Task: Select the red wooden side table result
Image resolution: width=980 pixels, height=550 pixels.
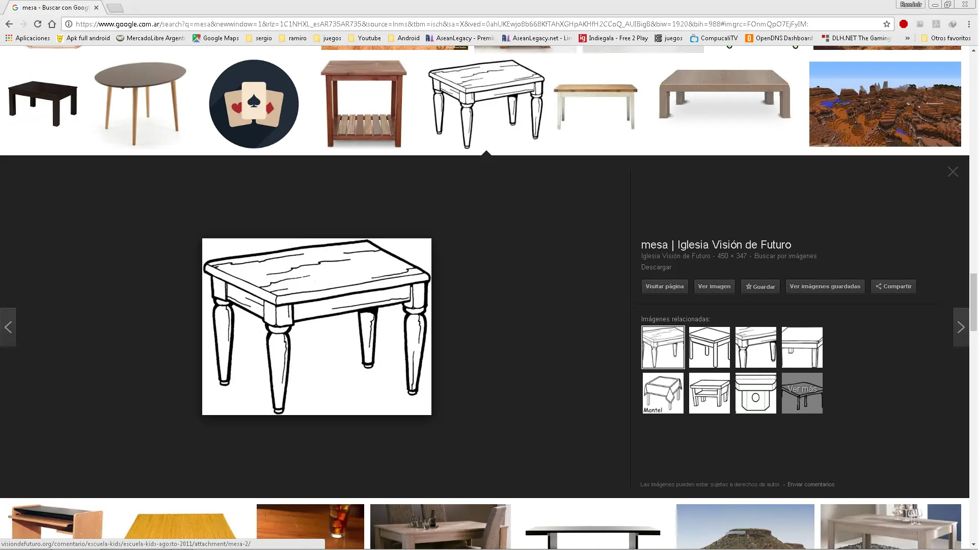Action: pyautogui.click(x=363, y=104)
